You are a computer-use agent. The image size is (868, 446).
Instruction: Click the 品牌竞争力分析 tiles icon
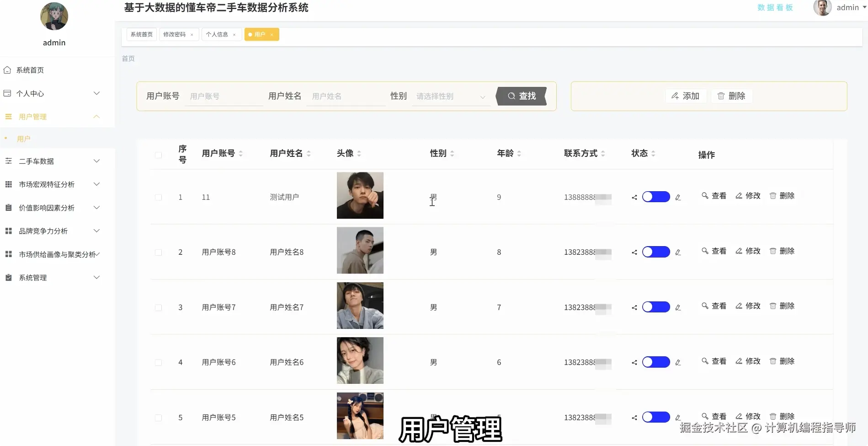pyautogui.click(x=8, y=231)
